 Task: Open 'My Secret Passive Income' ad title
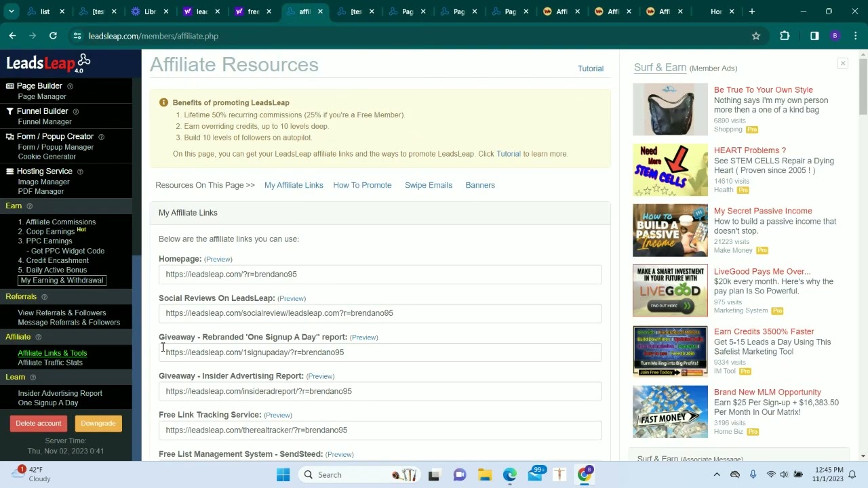coord(763,211)
